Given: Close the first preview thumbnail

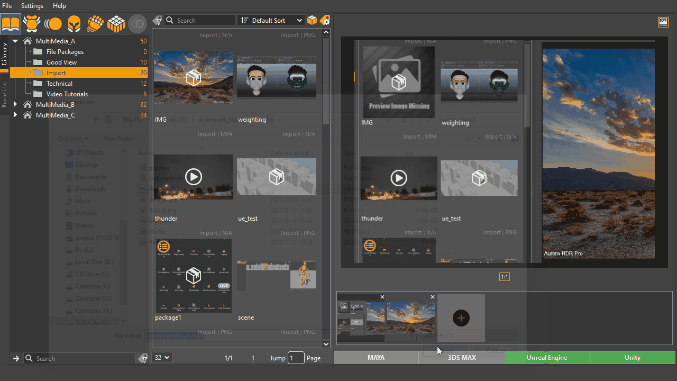Looking at the screenshot, I should coord(382,297).
